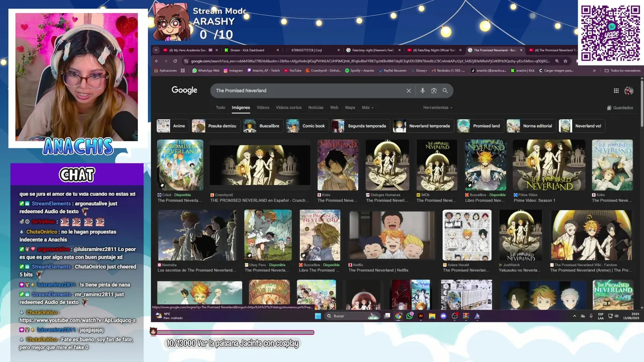Select the Anime filter chip
644x362 pixels.
click(x=172, y=126)
